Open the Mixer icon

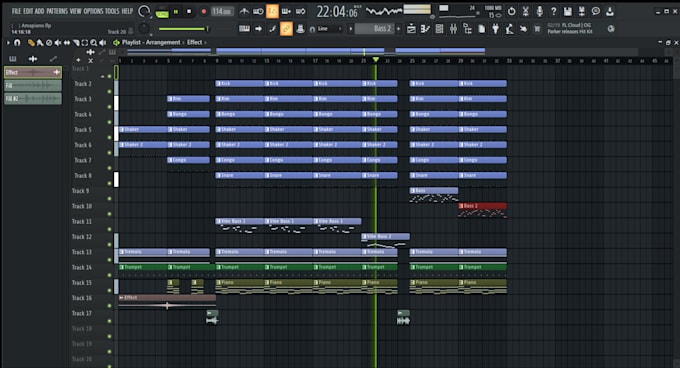(453, 29)
